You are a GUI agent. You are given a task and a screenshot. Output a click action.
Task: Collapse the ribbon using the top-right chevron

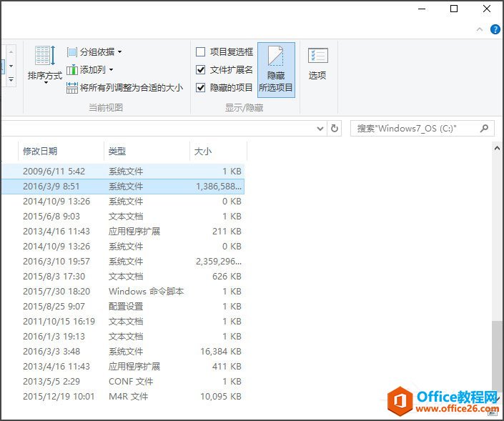[x=480, y=29]
